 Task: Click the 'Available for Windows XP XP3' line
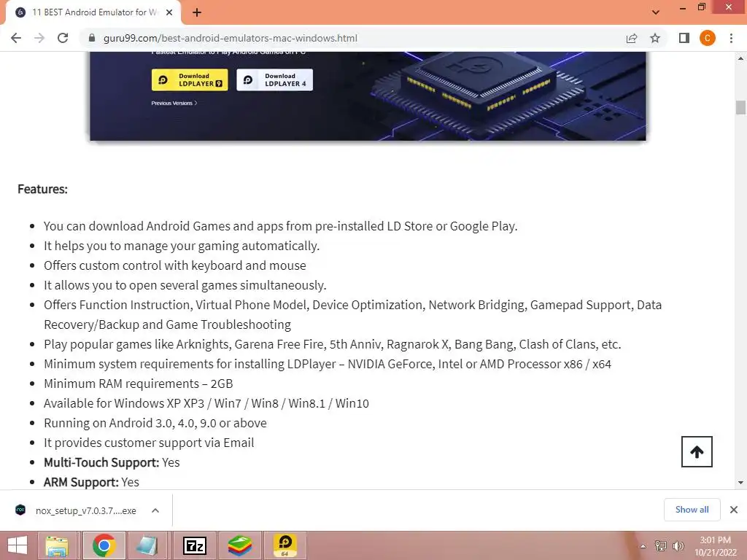pyautogui.click(x=206, y=403)
